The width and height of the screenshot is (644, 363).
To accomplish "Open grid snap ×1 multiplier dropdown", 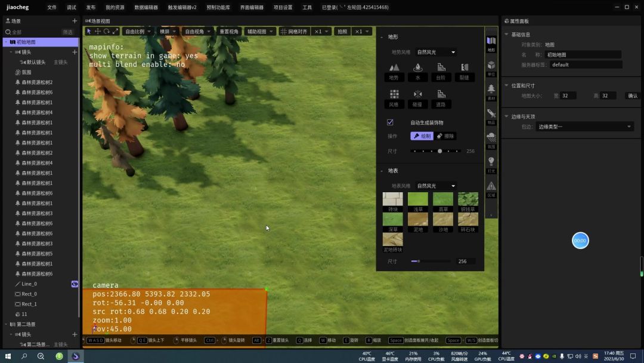I will (321, 31).
